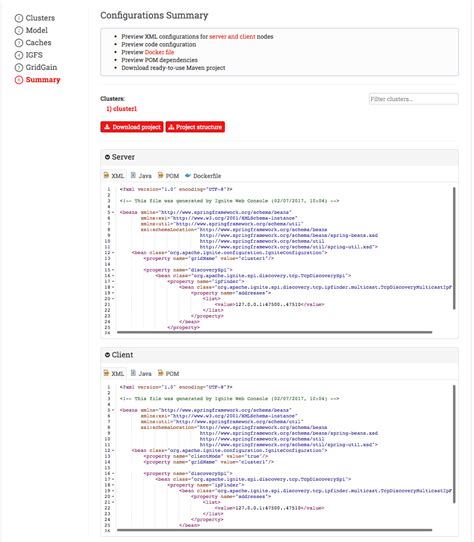Fold line 12 bean in Client editor
This screenshot has height=542, width=474.
click(x=113, y=450)
